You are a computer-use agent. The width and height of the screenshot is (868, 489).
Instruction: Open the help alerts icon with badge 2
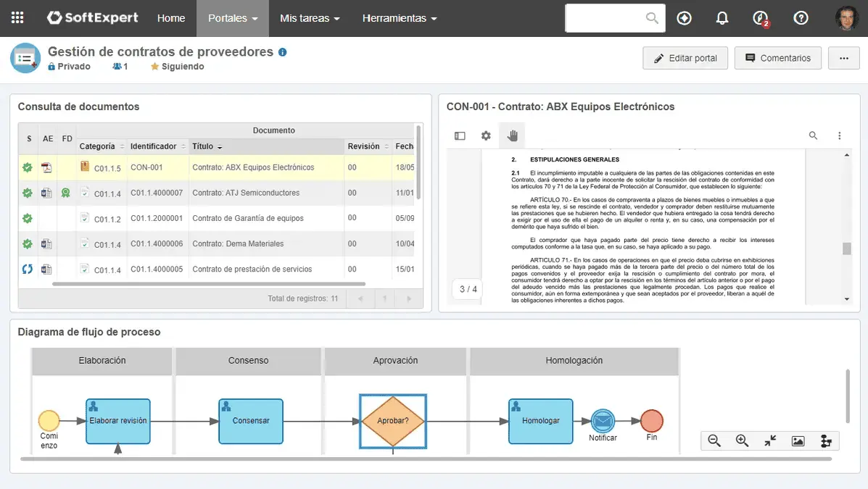[761, 18]
